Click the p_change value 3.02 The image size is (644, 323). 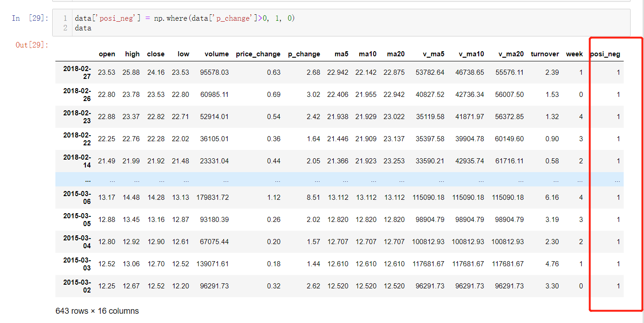313,95
